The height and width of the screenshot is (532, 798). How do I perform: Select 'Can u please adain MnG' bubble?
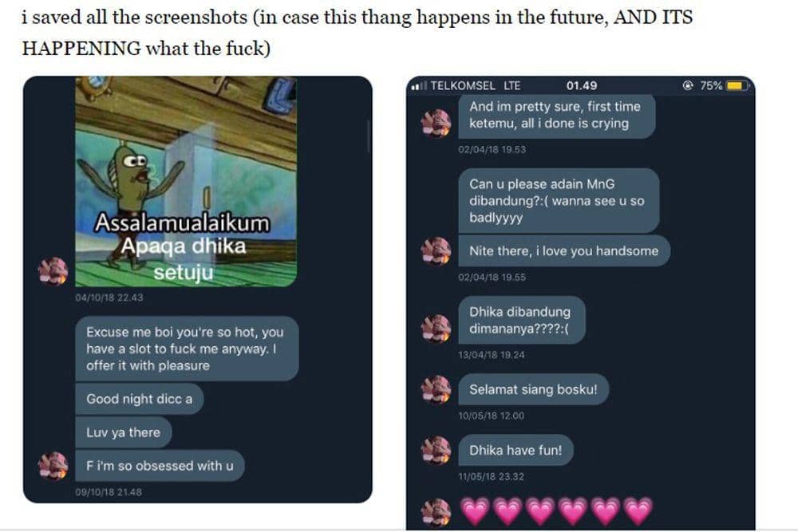[559, 200]
